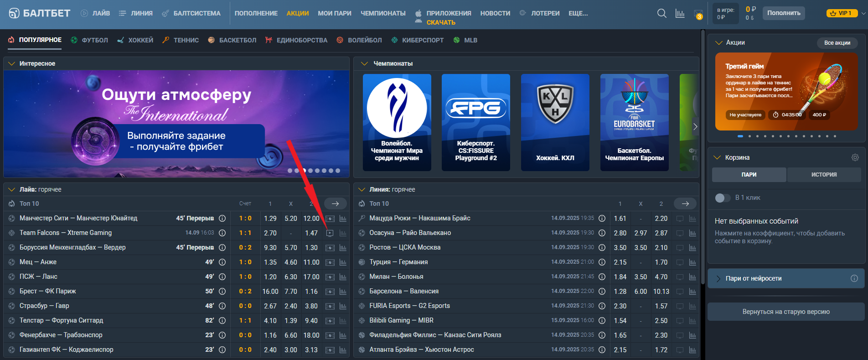Switch to the Футбол sport tab
The width and height of the screenshot is (868, 360).
click(x=89, y=40)
